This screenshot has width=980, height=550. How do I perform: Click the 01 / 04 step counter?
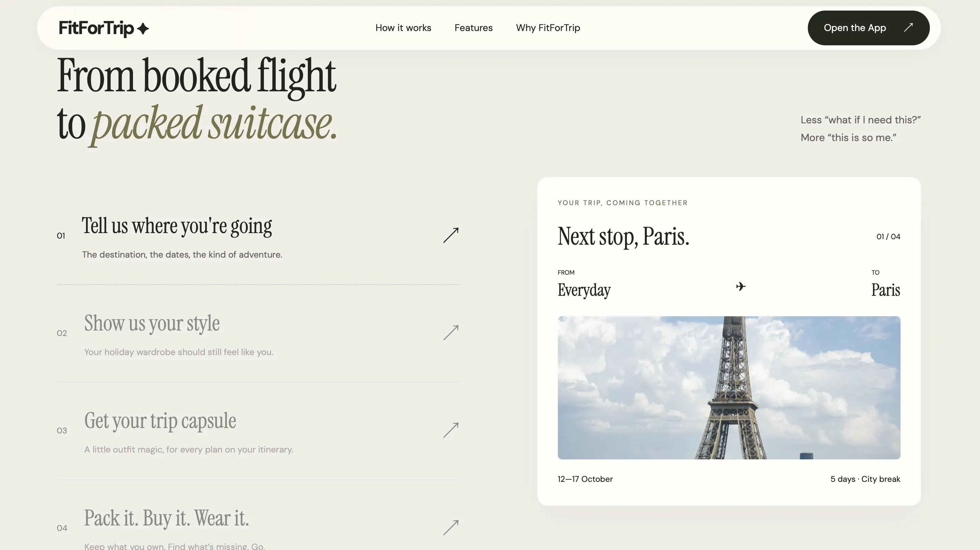click(888, 236)
